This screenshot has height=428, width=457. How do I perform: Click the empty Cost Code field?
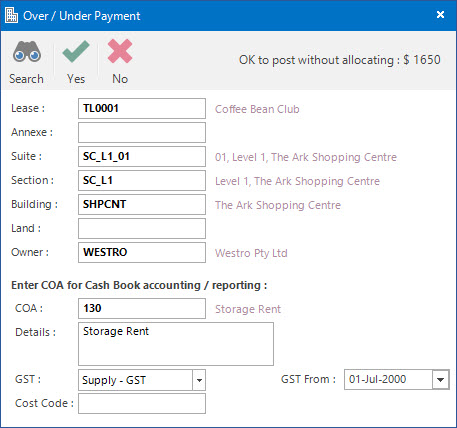pyautogui.click(x=142, y=403)
